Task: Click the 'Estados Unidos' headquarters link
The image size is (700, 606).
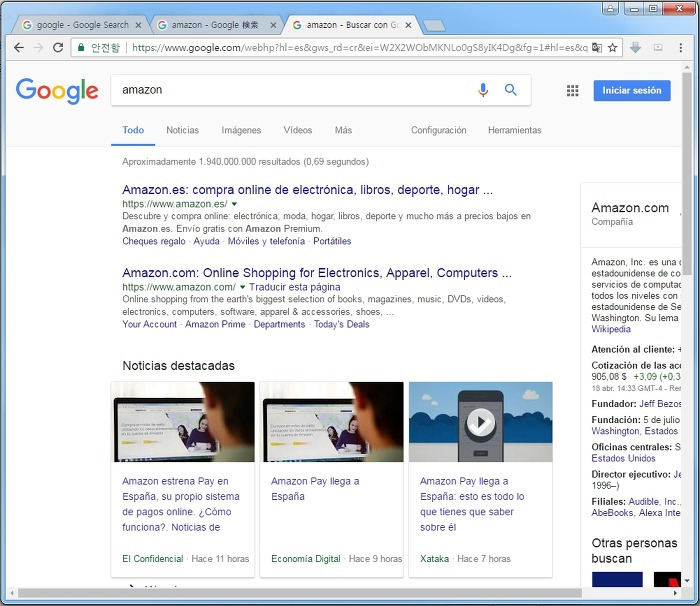Action: [x=623, y=458]
